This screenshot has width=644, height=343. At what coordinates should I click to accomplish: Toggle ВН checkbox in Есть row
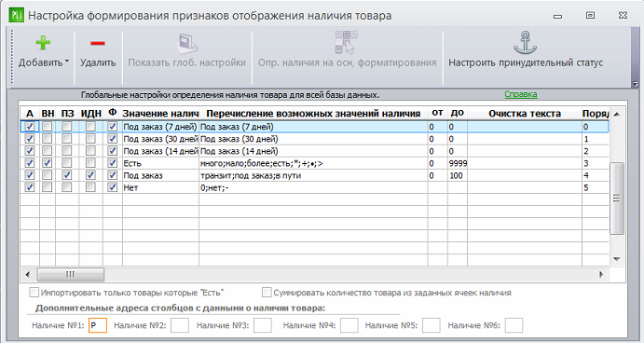[x=48, y=163]
